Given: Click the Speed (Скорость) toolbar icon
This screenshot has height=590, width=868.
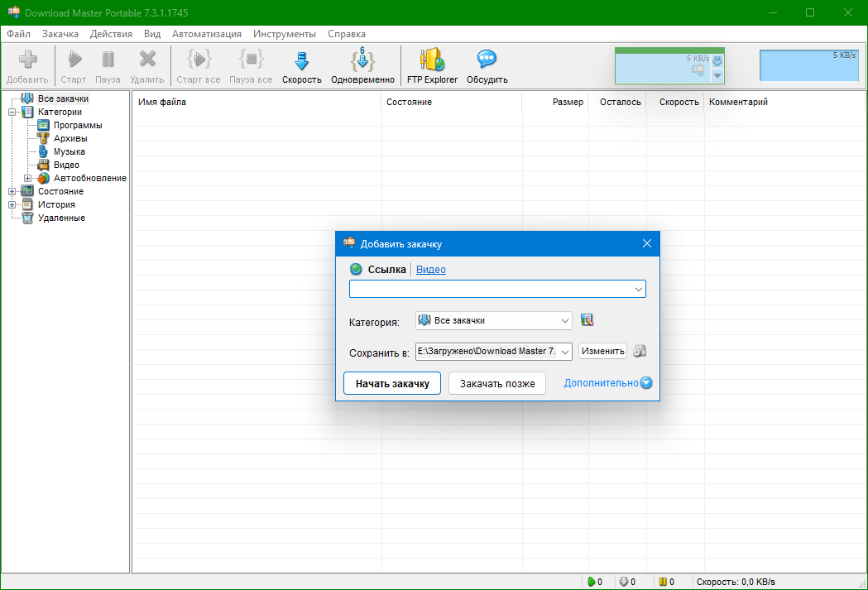Looking at the screenshot, I should point(301,61).
